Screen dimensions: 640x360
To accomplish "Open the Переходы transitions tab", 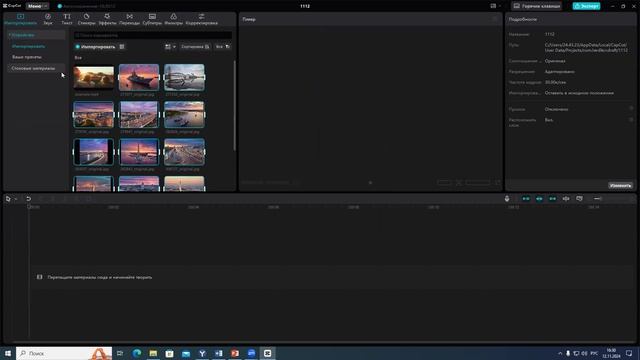I will click(129, 19).
